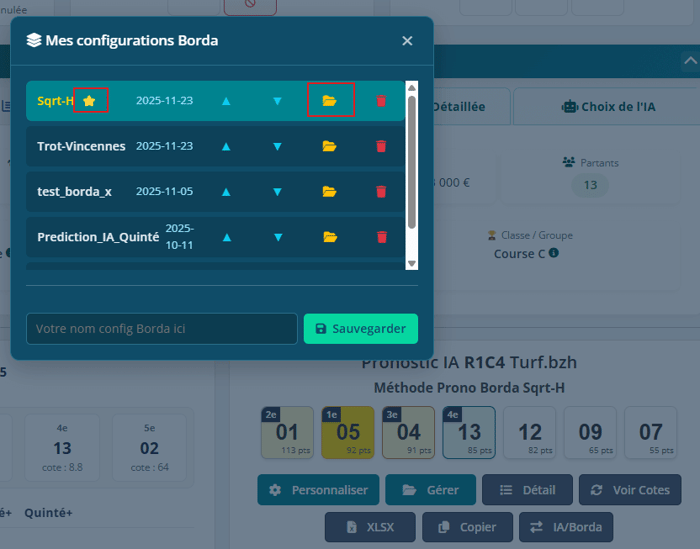The width and height of the screenshot is (700, 549).
Task: Export prediction as XLSX
Action: [370, 527]
